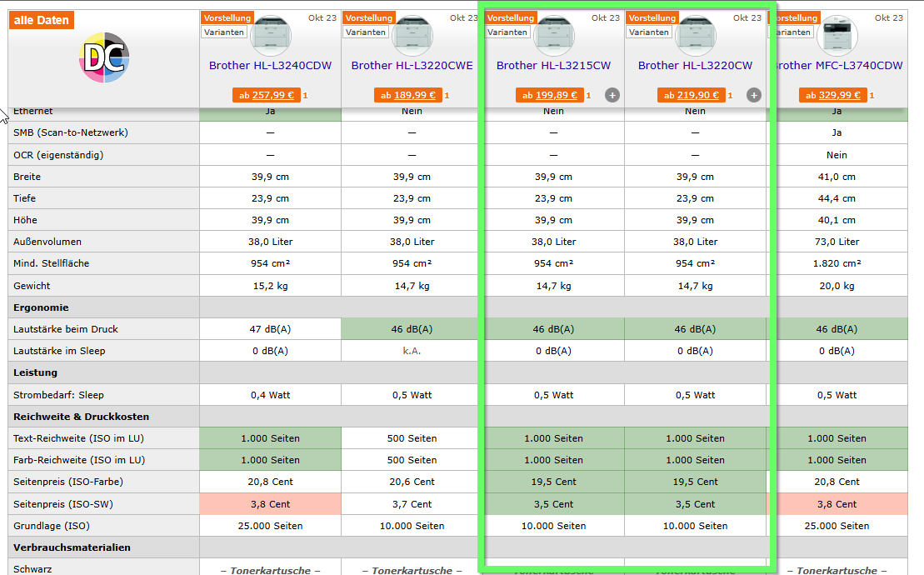The width and height of the screenshot is (924, 575).
Task: Select the 'Tiefe' row label
Action: (25, 198)
